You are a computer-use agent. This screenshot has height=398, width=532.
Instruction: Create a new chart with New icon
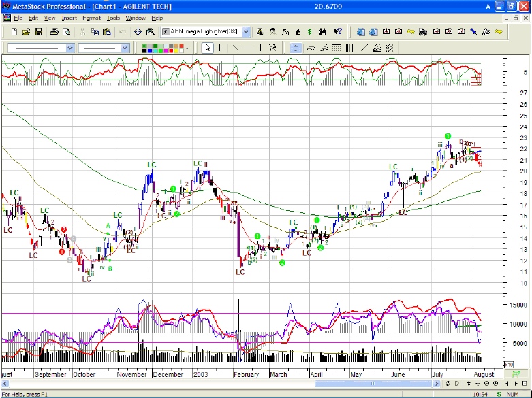tap(14, 32)
